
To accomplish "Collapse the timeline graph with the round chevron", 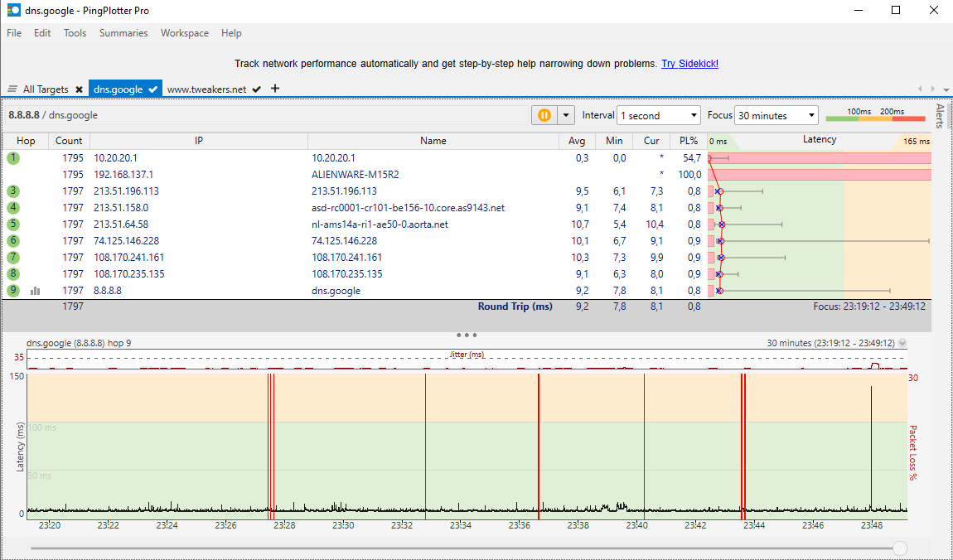I will click(x=902, y=343).
